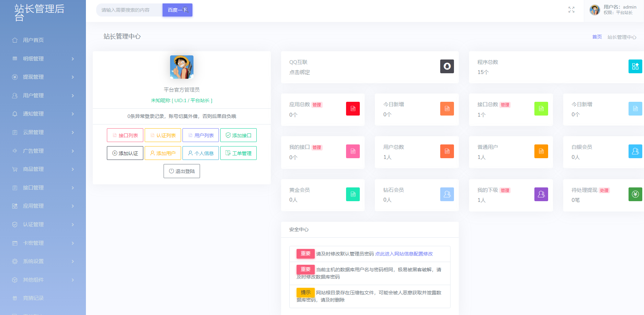Screen dimensions: 644x315
Task: Click the red application total document icon
Action: coord(353,109)
